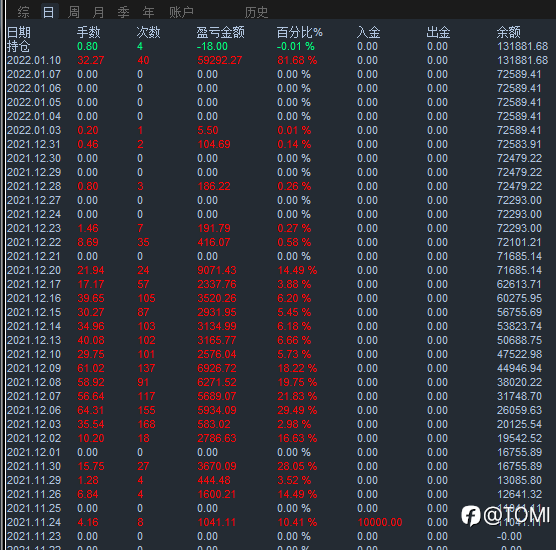
Task: Click the 盈亏金额 column header
Action: [x=221, y=33]
